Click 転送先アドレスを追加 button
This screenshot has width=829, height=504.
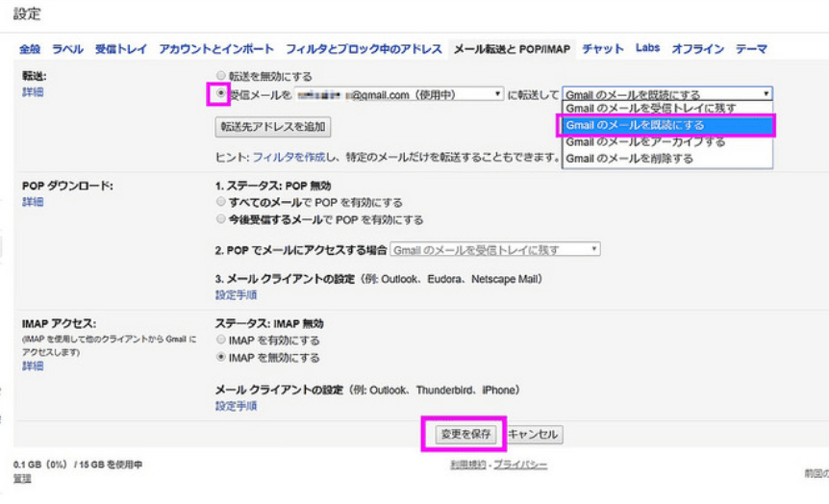pos(273,127)
